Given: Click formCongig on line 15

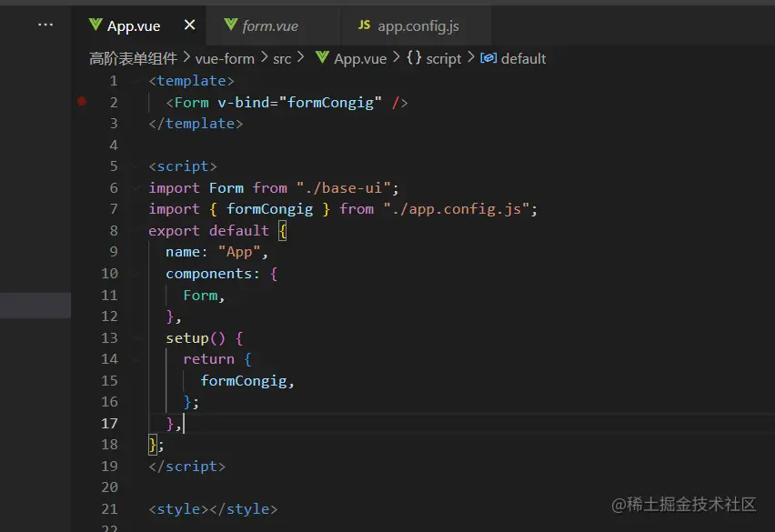Looking at the screenshot, I should [x=244, y=381].
